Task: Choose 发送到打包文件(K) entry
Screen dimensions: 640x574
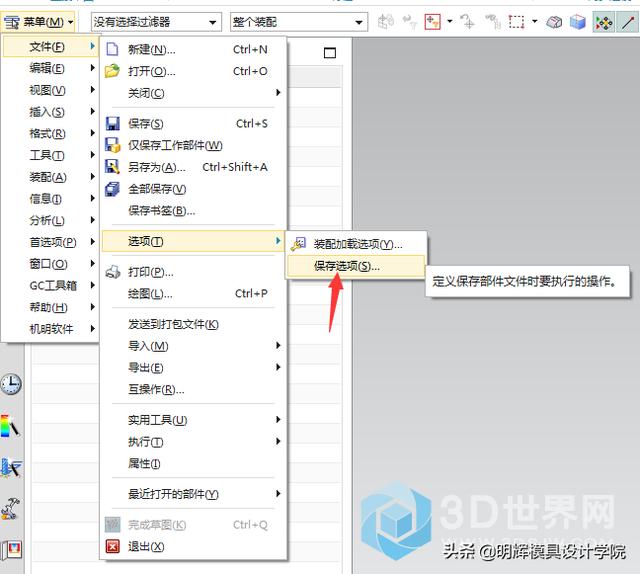Action: (x=193, y=324)
